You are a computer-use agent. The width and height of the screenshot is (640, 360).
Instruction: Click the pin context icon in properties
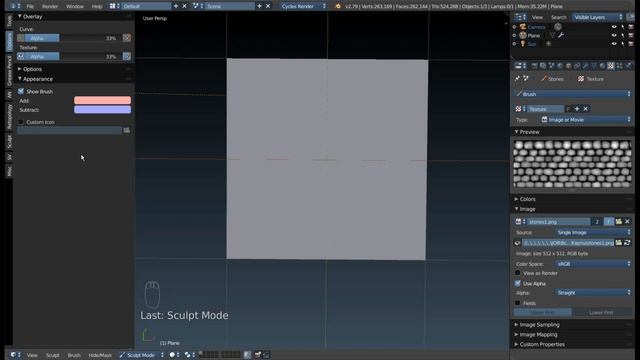pos(518,79)
